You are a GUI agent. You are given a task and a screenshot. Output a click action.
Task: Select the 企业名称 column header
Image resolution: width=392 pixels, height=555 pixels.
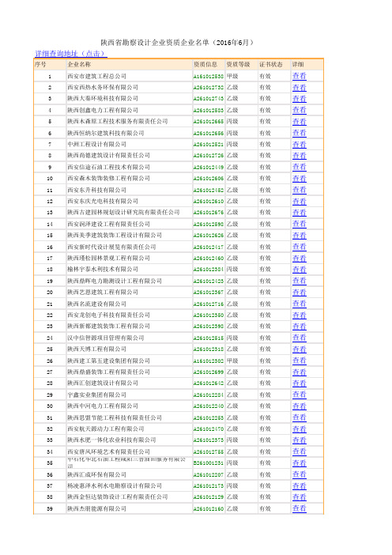79,64
